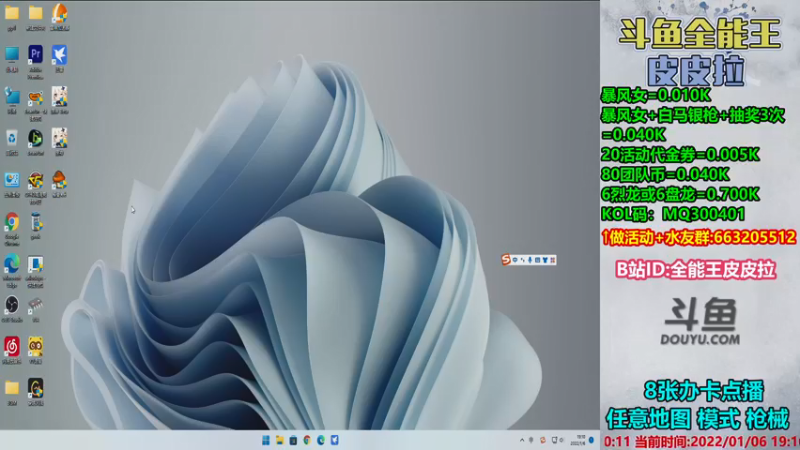Expand the hidden system tray icons chevron
Screen dimensions: 800x450
point(522,440)
